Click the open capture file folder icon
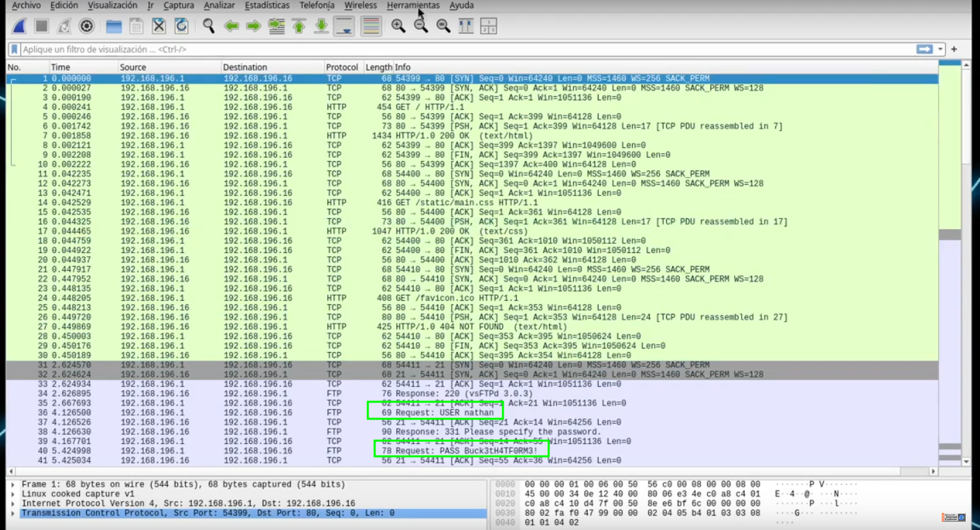Viewport: 980px width, 530px height. tap(113, 27)
